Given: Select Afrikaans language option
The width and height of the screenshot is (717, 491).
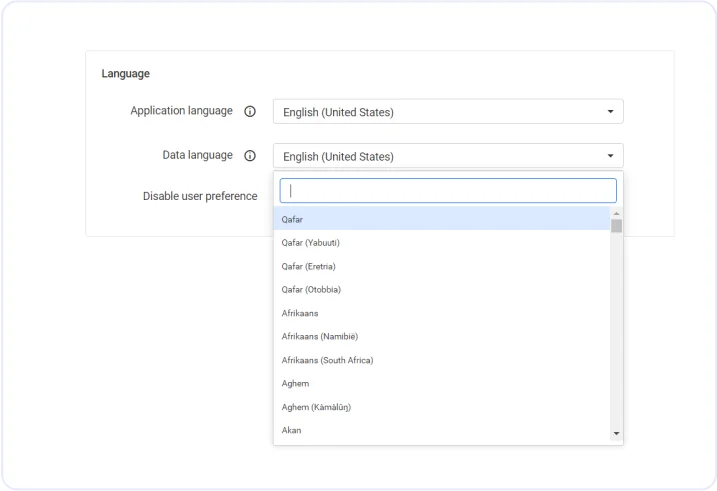Looking at the screenshot, I should 442,313.
